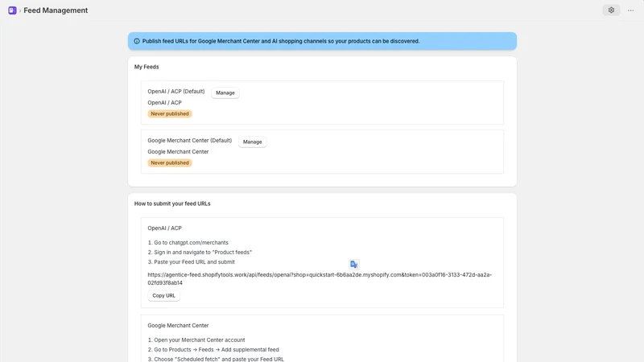Click the Feed Management breadcrumb title

tap(56, 10)
